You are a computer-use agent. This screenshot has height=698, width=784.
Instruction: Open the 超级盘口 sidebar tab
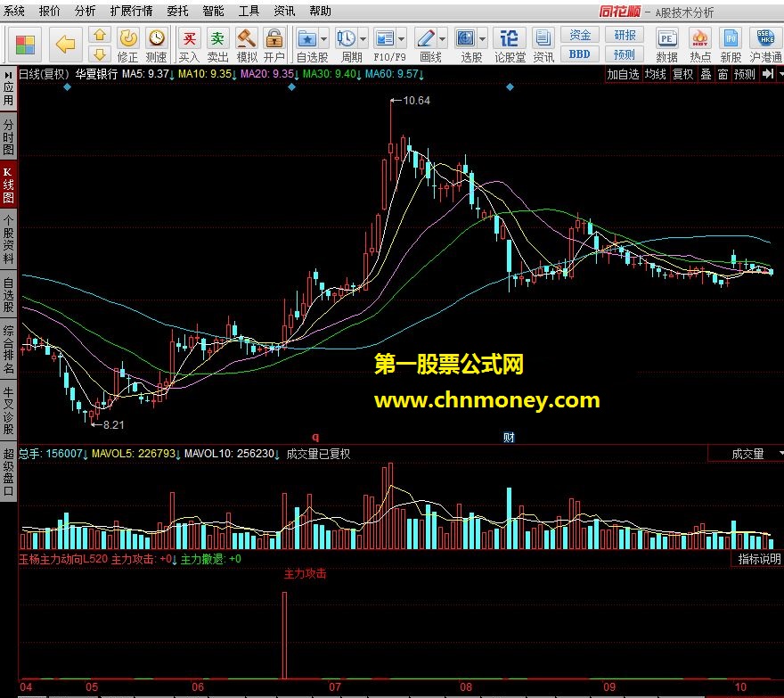point(9,472)
